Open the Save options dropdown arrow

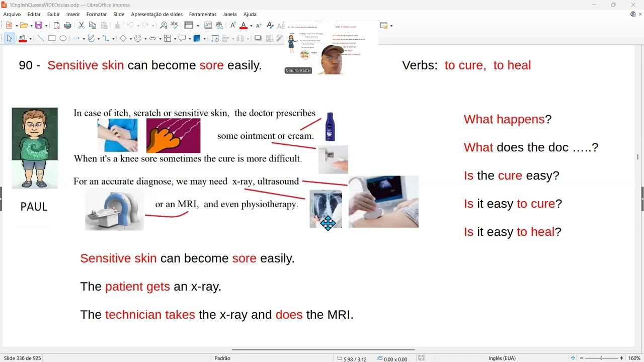tap(46, 26)
